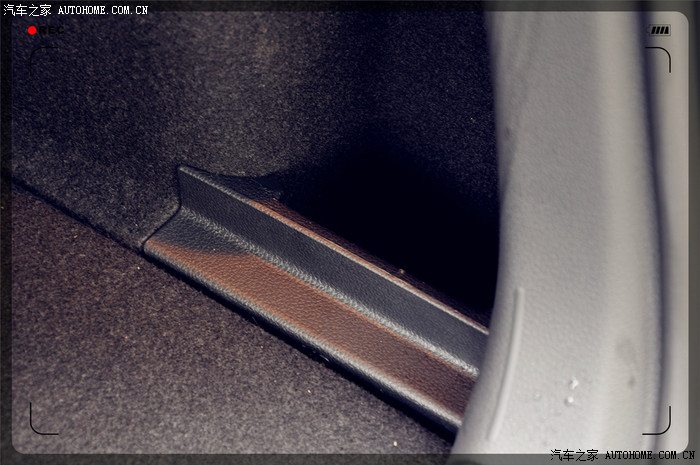Image resolution: width=700 pixels, height=465 pixels.
Task: Open the top-left AUTOHOME.COM.CN watermark link
Action: [x=103, y=9]
